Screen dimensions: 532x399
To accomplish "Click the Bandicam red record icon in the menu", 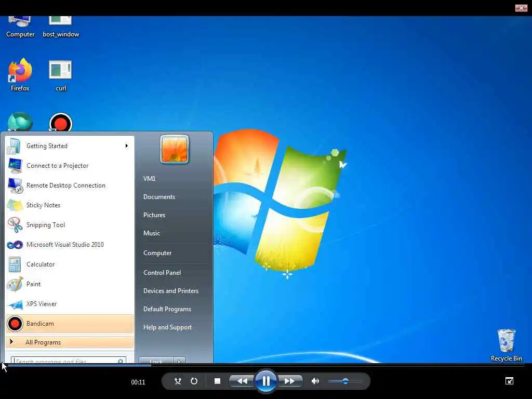I will tap(15, 324).
